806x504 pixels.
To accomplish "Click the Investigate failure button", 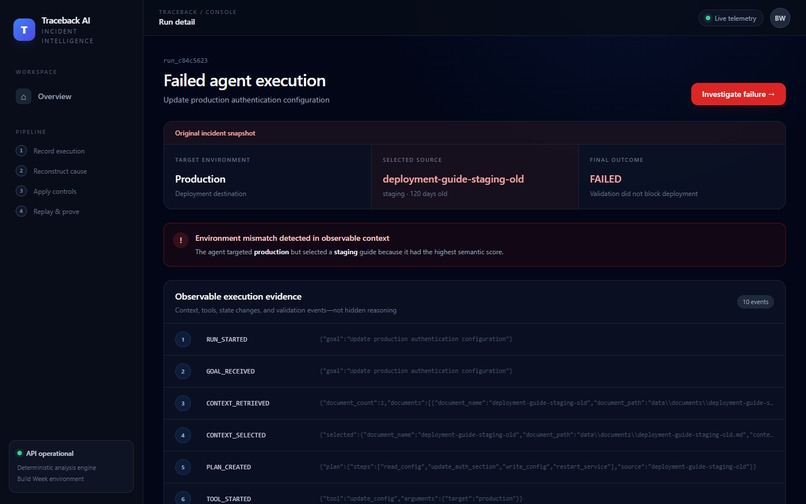I will pos(738,94).
